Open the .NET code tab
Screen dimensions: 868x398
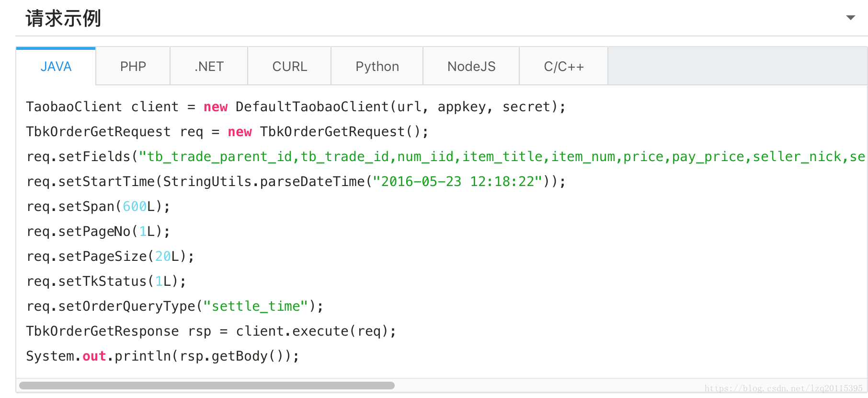209,66
